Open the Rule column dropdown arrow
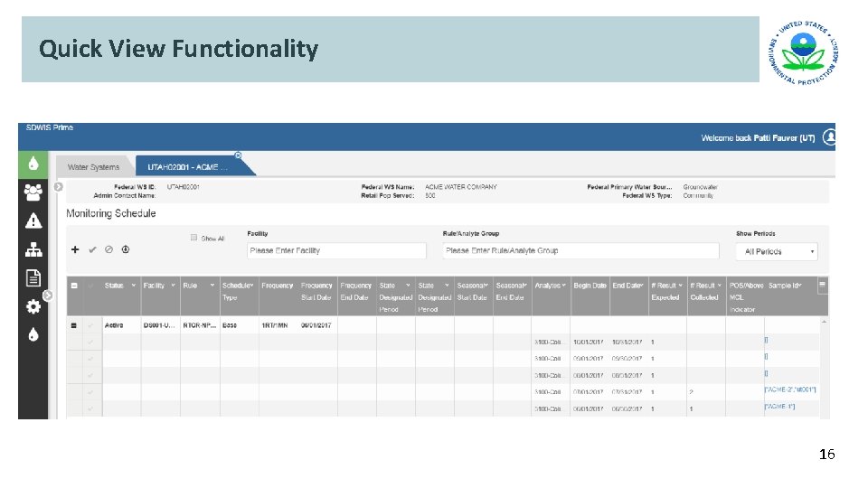This screenshot has width=868, height=488. (x=212, y=286)
